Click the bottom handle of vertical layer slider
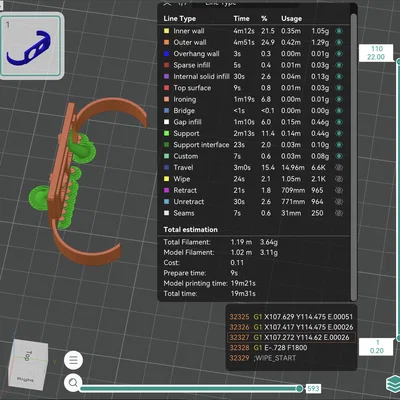Viewport: 400px width, 400px height. tap(398, 338)
